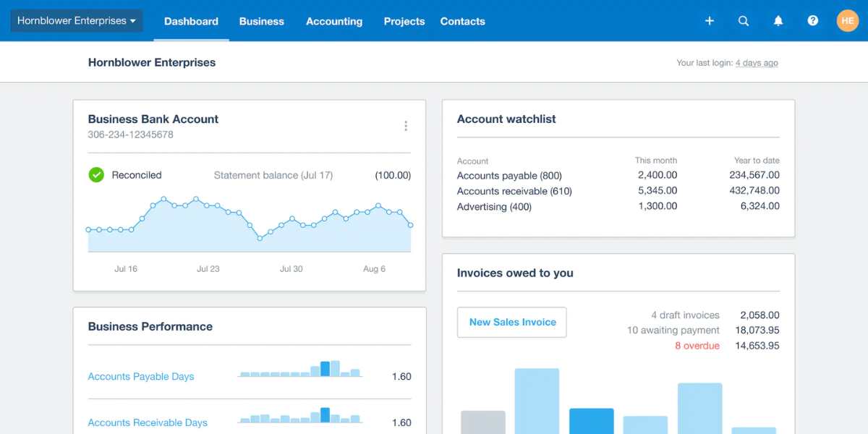Switch to the Projects tab

pyautogui.click(x=404, y=21)
